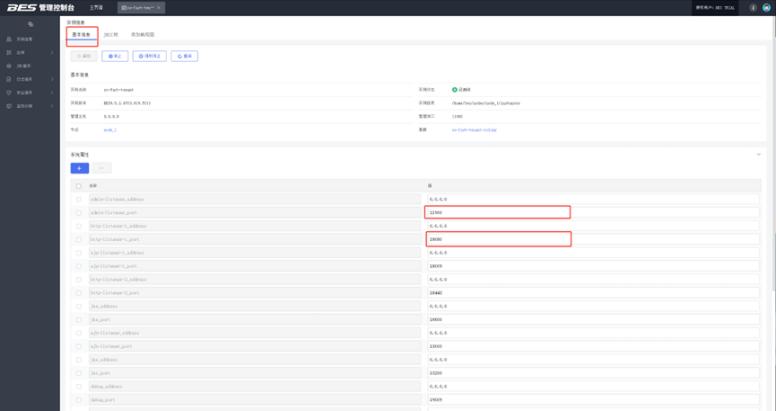
Task: Open the sv-fwh cluster link
Action: 474,130
